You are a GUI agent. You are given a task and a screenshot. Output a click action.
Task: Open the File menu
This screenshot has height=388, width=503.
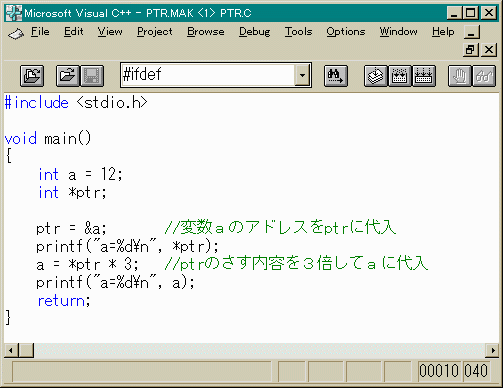tap(40, 32)
